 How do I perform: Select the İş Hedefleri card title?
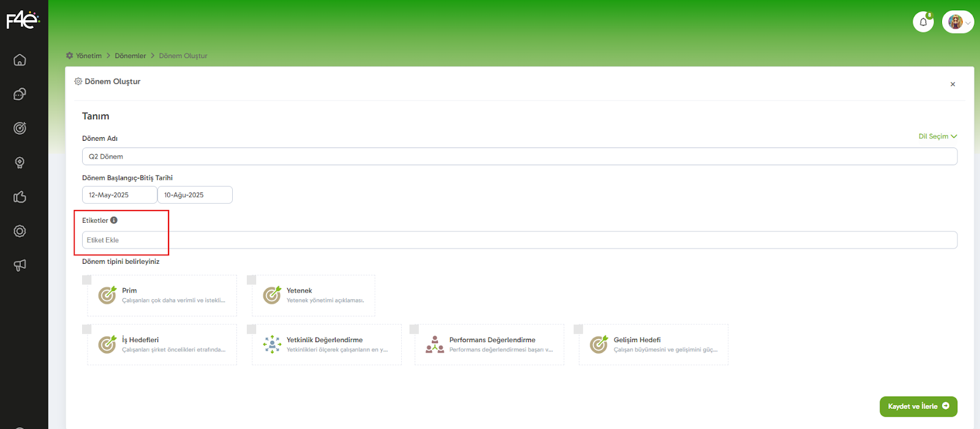click(x=140, y=340)
